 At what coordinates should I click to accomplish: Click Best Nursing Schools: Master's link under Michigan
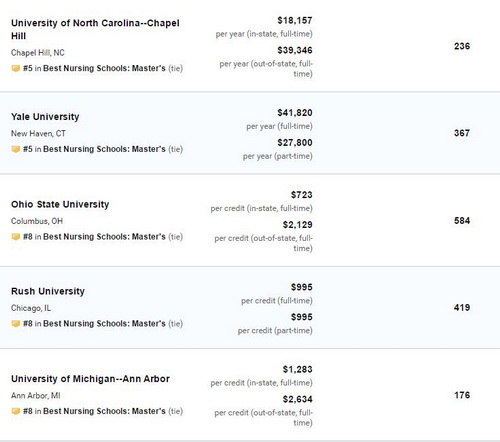click(x=104, y=411)
